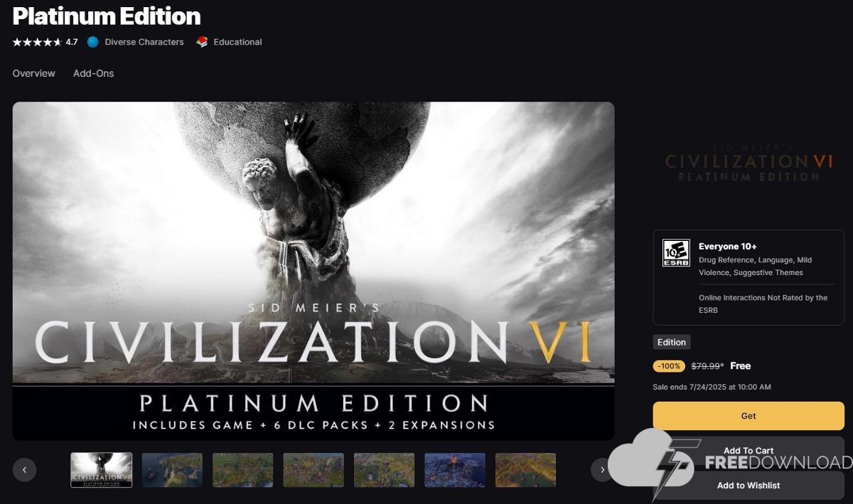Click the Educational books icon
Screen dimensions: 853x504
point(202,42)
